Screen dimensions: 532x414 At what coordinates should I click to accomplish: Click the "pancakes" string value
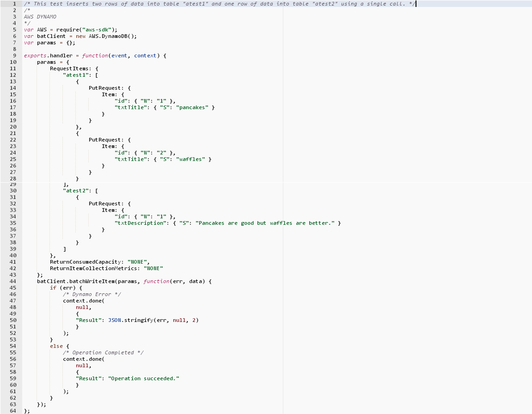coord(192,107)
